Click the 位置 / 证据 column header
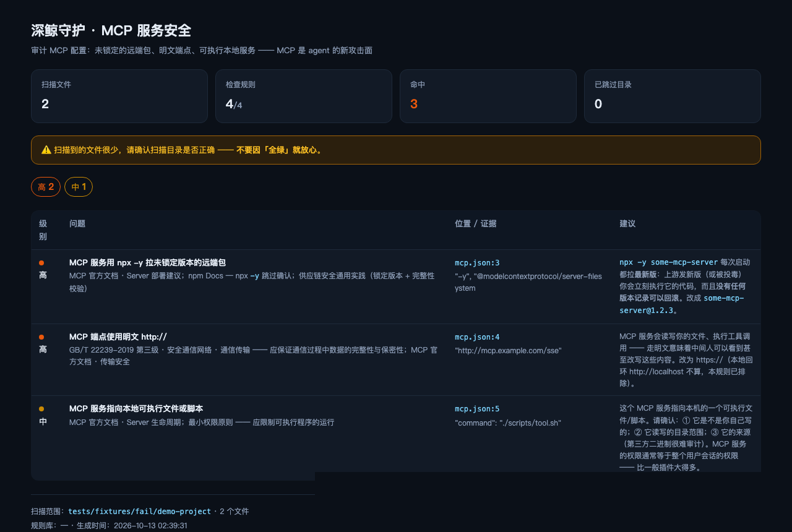792x532 pixels. coord(475,224)
